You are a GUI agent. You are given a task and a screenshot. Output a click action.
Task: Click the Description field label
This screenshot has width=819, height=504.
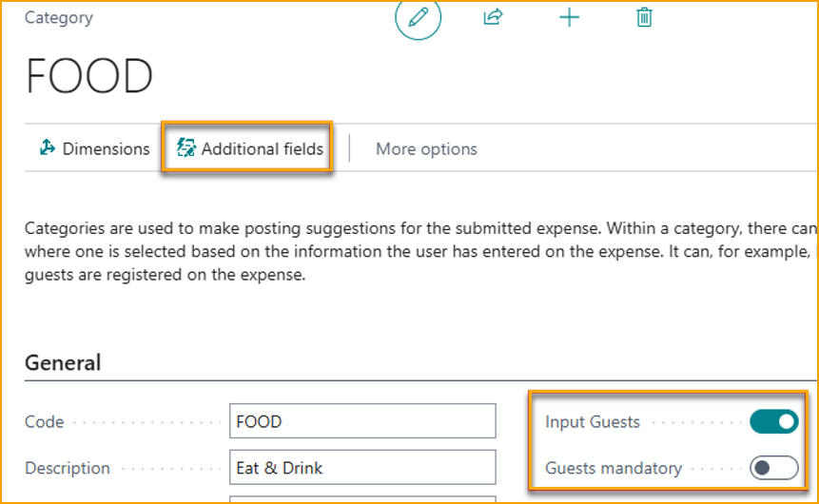click(x=68, y=468)
